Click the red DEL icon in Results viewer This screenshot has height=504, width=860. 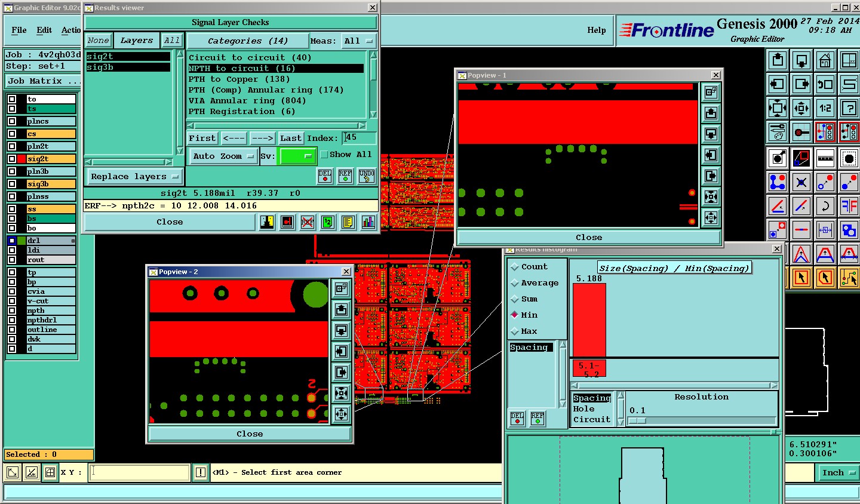[325, 176]
